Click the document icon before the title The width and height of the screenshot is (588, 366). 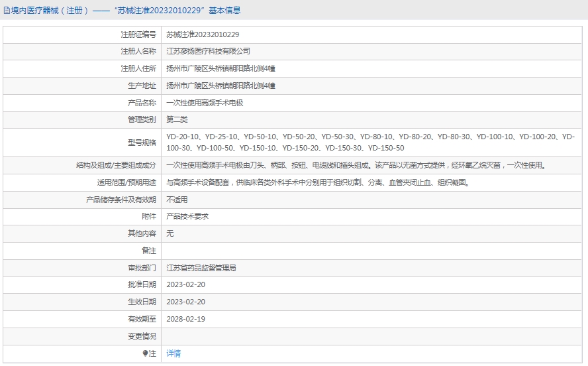point(7,11)
